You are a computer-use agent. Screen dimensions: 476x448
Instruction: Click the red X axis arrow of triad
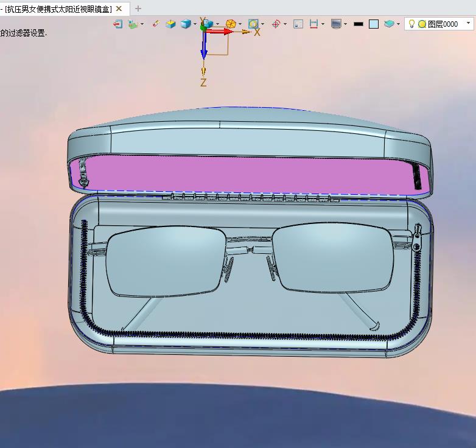(220, 31)
